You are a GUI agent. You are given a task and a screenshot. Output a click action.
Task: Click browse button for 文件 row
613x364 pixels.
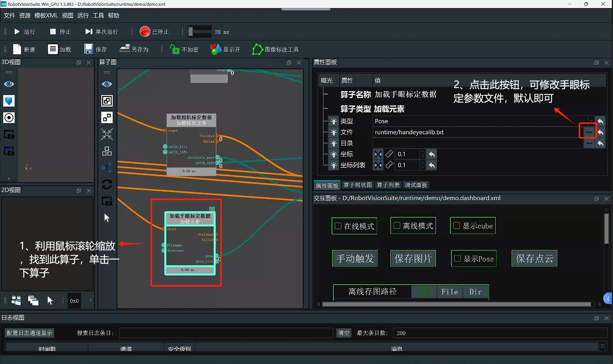[x=589, y=132]
